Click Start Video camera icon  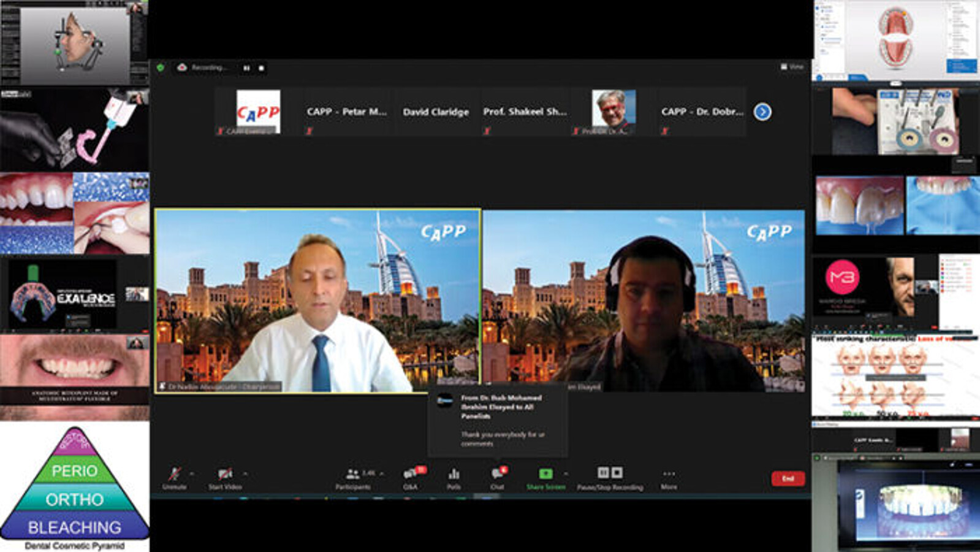pos(225,474)
